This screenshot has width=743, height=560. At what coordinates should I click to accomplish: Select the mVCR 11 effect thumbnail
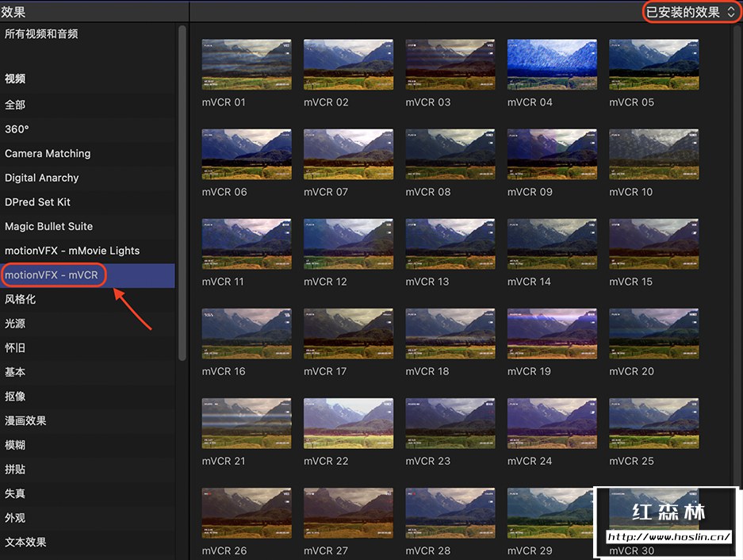point(247,244)
